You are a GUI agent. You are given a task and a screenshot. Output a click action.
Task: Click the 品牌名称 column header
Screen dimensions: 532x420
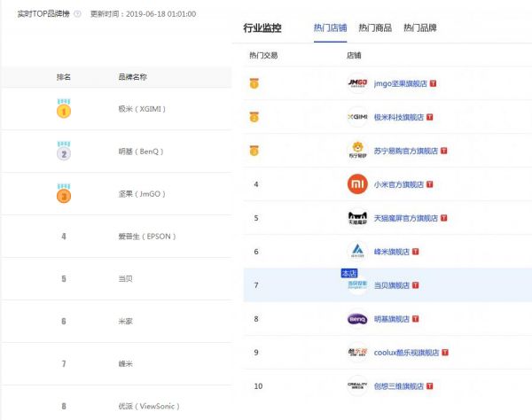click(x=133, y=77)
